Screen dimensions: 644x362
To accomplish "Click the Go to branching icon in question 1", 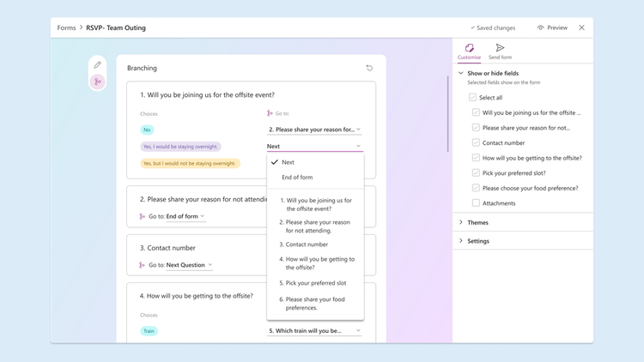I will 270,113.
